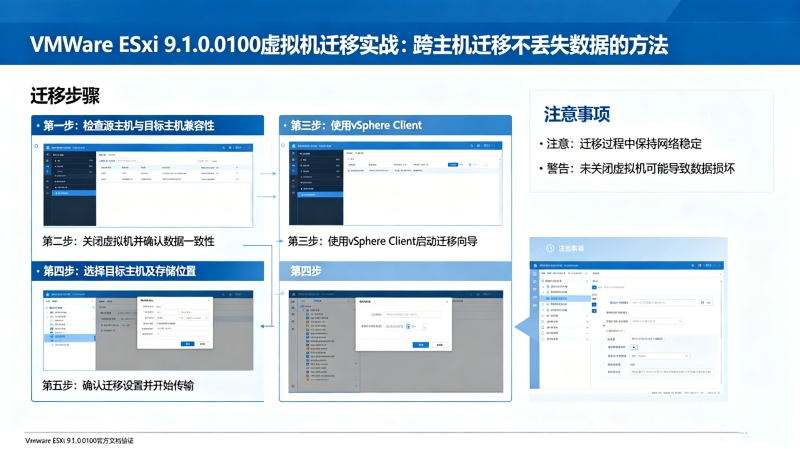Click the top text field in the 第四步 right dialog
This screenshot has height=449, width=800.
tap(412, 314)
